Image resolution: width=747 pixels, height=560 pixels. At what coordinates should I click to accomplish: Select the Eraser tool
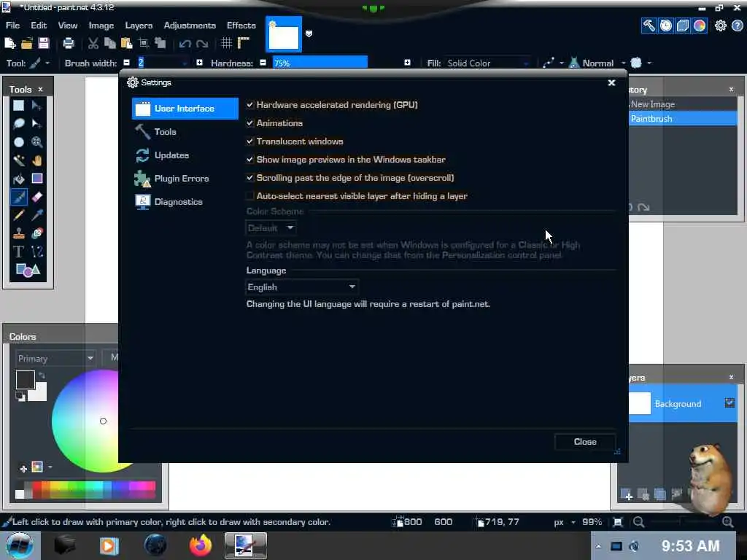coord(36,197)
